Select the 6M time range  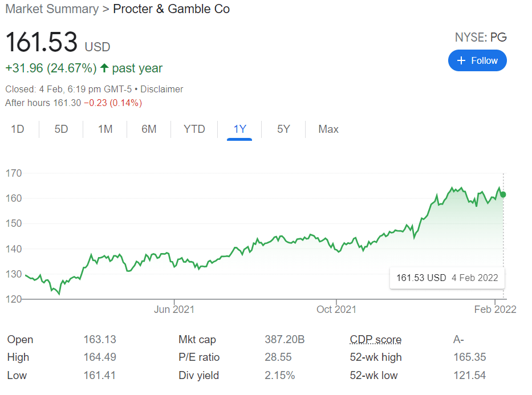[149, 129]
